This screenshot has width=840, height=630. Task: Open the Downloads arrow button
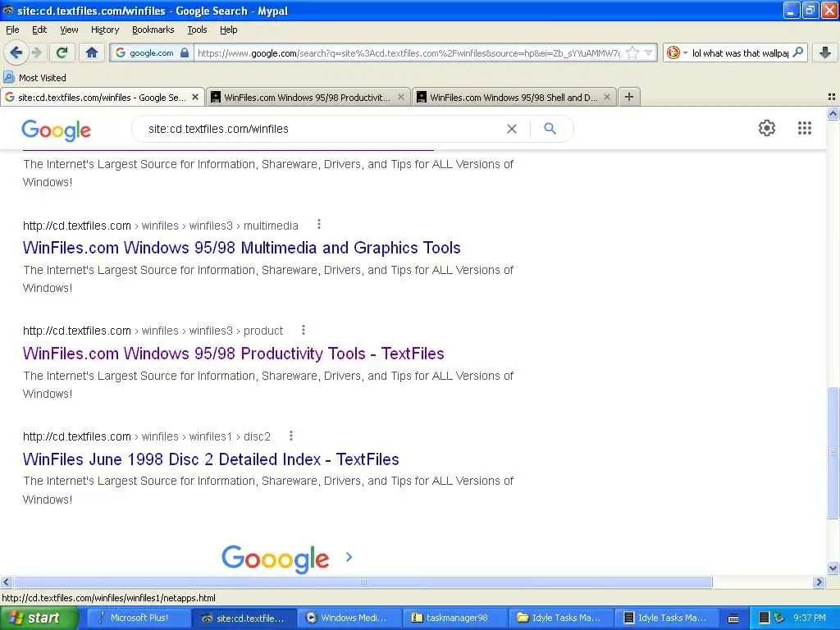click(x=825, y=52)
